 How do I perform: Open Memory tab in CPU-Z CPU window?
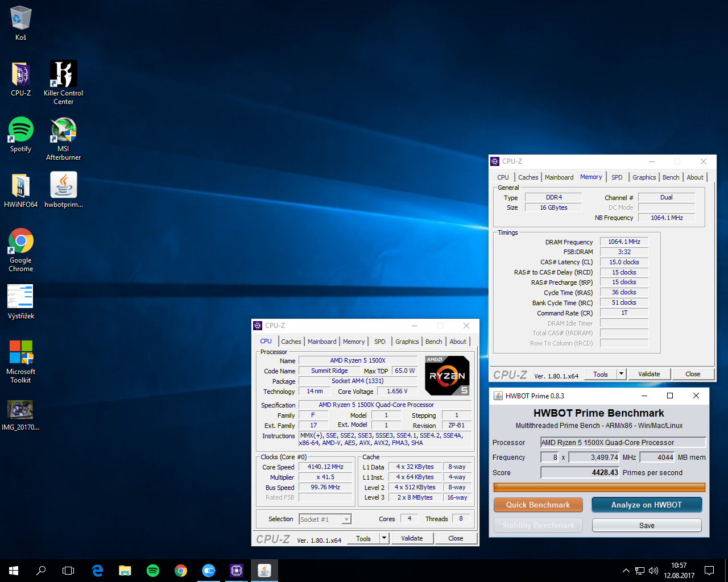354,342
